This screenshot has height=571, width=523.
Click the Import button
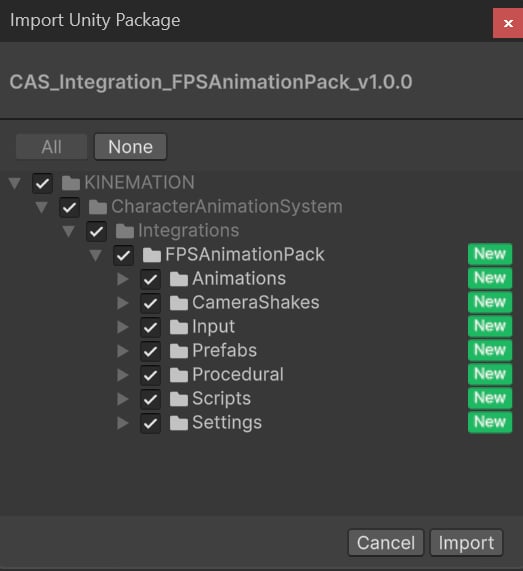tap(466, 543)
